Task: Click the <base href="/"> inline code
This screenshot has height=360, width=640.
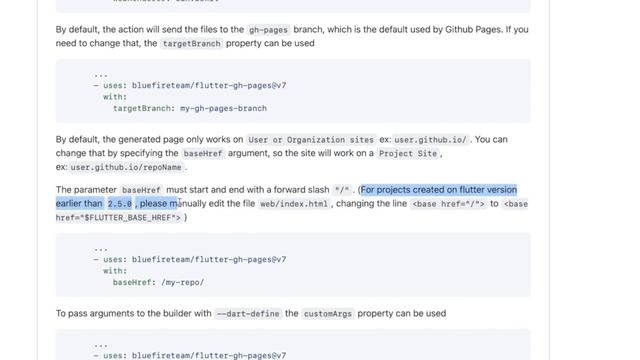Action: click(x=448, y=204)
